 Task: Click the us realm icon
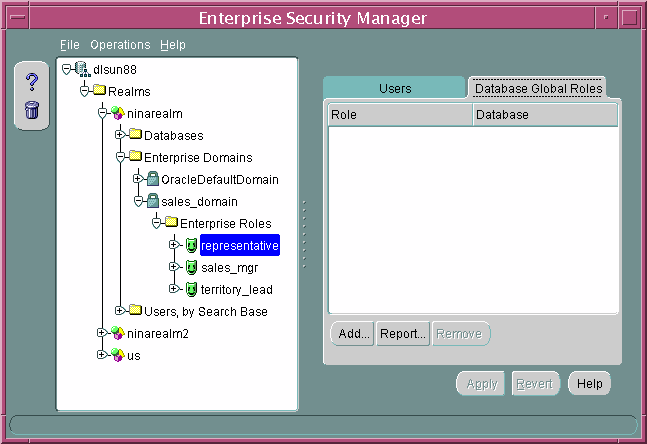tap(117, 355)
